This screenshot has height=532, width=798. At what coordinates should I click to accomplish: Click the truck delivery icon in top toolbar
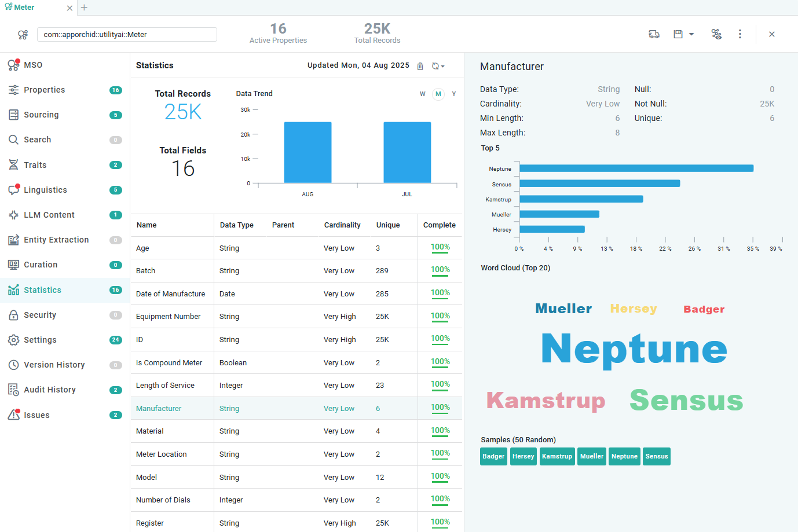pyautogui.click(x=654, y=34)
